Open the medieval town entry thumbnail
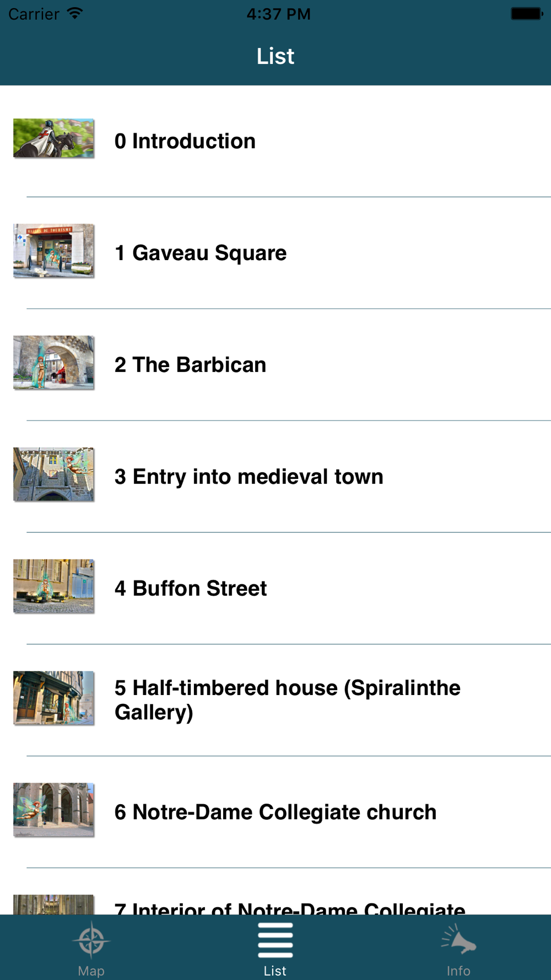The width and height of the screenshot is (551, 980). coord(53,474)
